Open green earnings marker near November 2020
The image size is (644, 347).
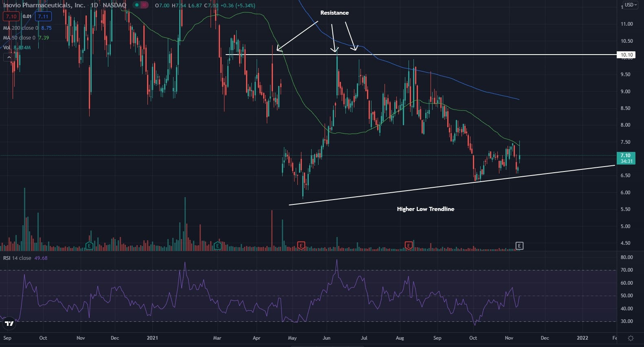pos(90,246)
